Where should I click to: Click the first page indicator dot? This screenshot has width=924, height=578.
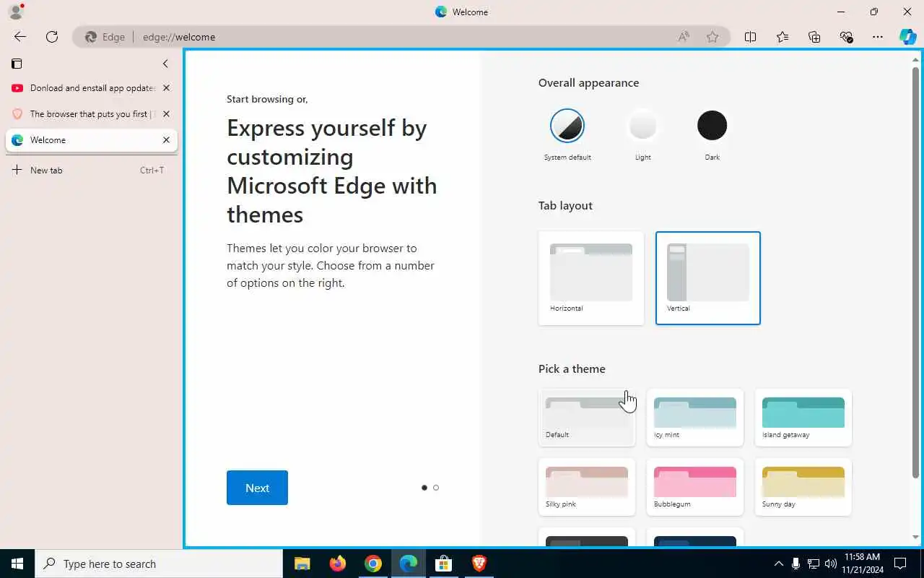click(424, 488)
